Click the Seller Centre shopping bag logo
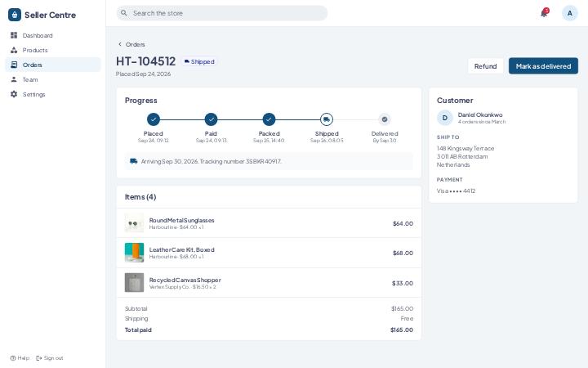Viewport: 588px width, 368px height. 15,15
